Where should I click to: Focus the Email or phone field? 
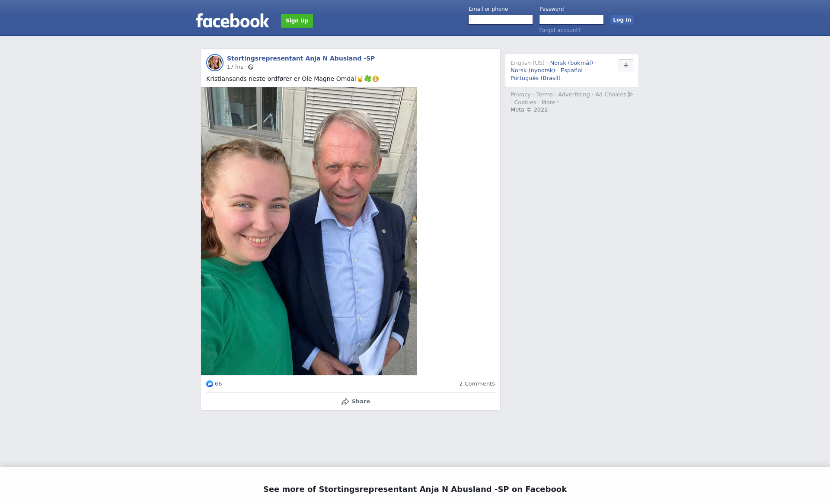[x=500, y=20]
